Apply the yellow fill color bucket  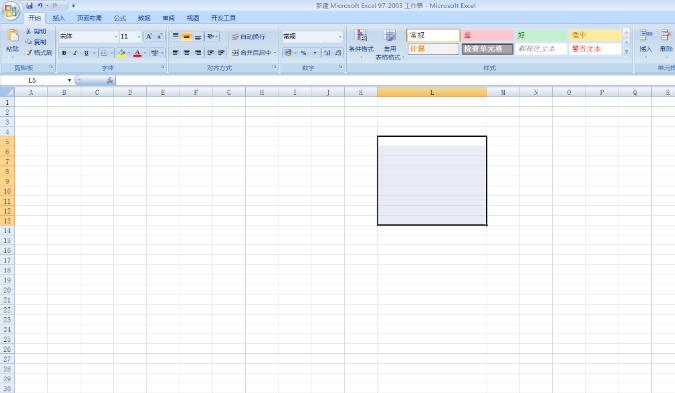pyautogui.click(x=122, y=53)
